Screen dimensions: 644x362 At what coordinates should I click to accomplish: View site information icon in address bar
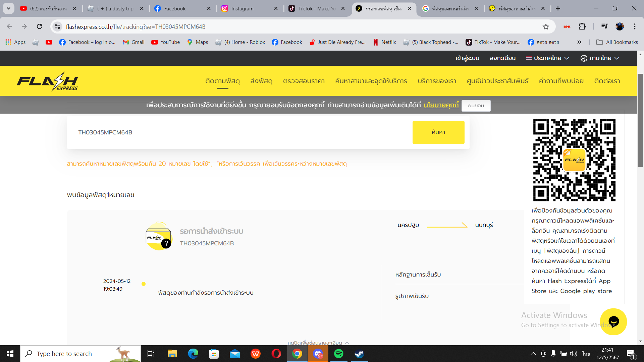(x=58, y=26)
